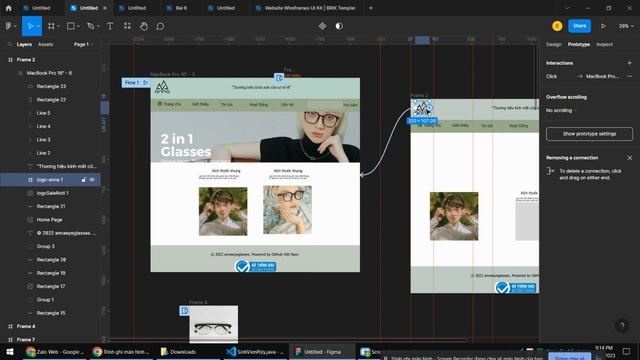Viewport: 640px width, 360px height.
Task: Open the Windows Start menu
Action: point(10,352)
